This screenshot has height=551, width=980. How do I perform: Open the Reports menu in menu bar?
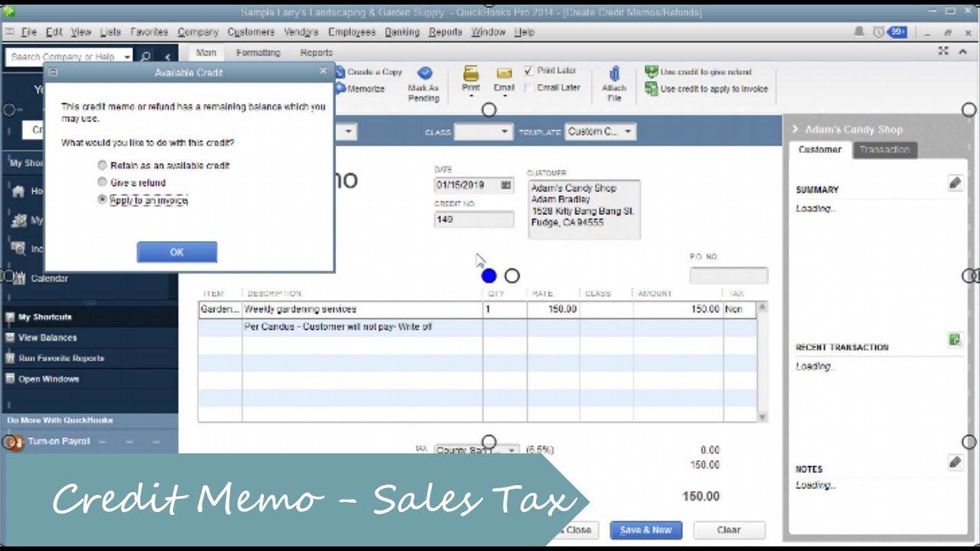tap(446, 32)
